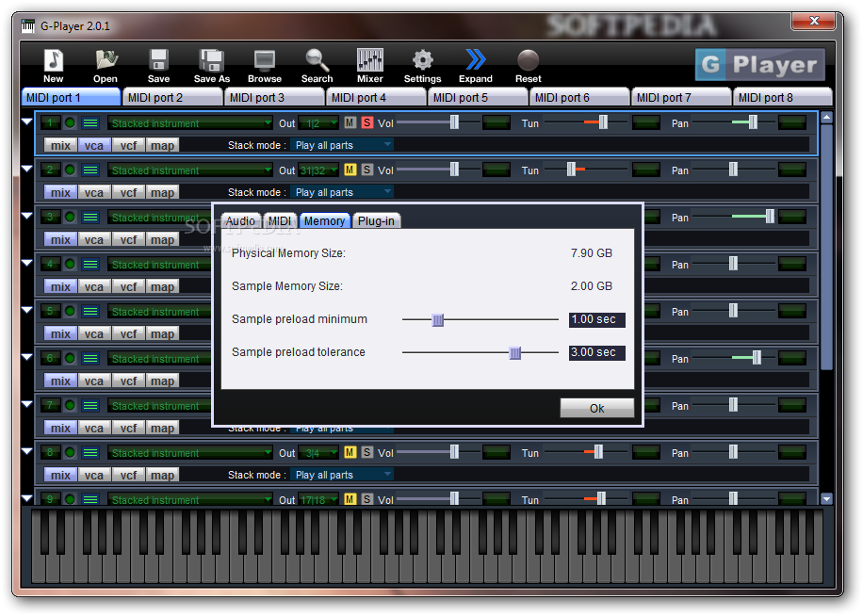Select the MIDI port 8 tab
Screen dimensions: 863x616
[x=783, y=97]
